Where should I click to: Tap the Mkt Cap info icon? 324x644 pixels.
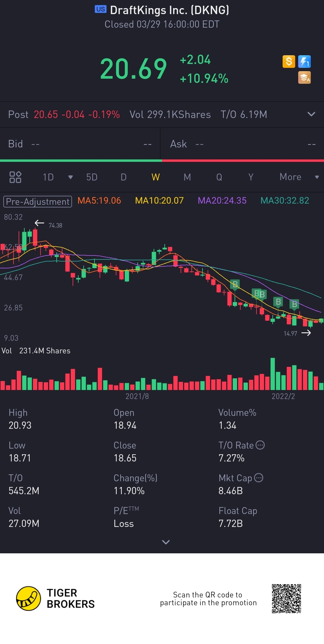(259, 478)
